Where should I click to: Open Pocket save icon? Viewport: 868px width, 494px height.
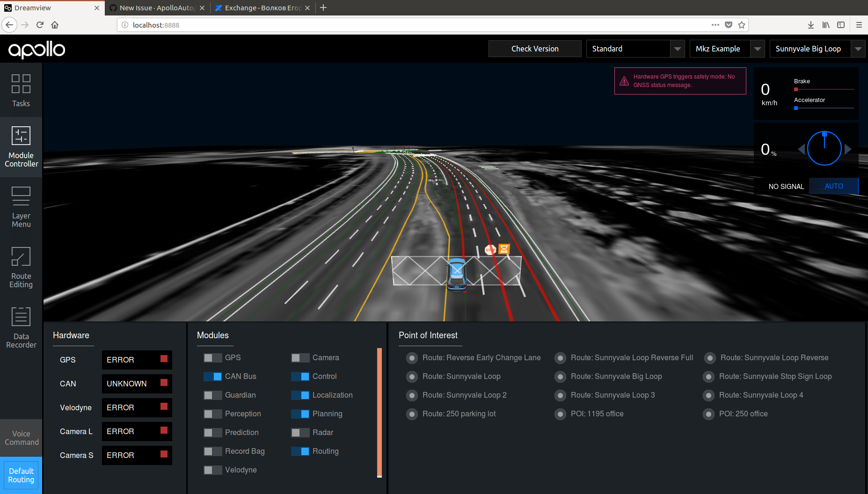pyautogui.click(x=729, y=25)
